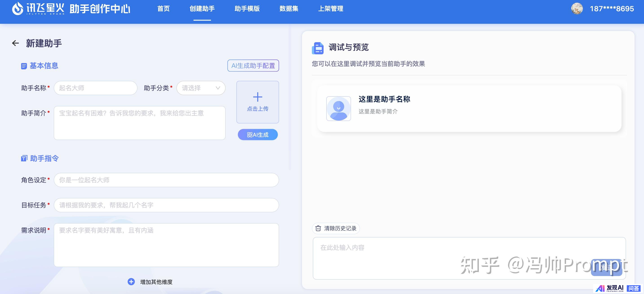
Task: Click 增加其他维度 link text
Action: pyautogui.click(x=156, y=282)
